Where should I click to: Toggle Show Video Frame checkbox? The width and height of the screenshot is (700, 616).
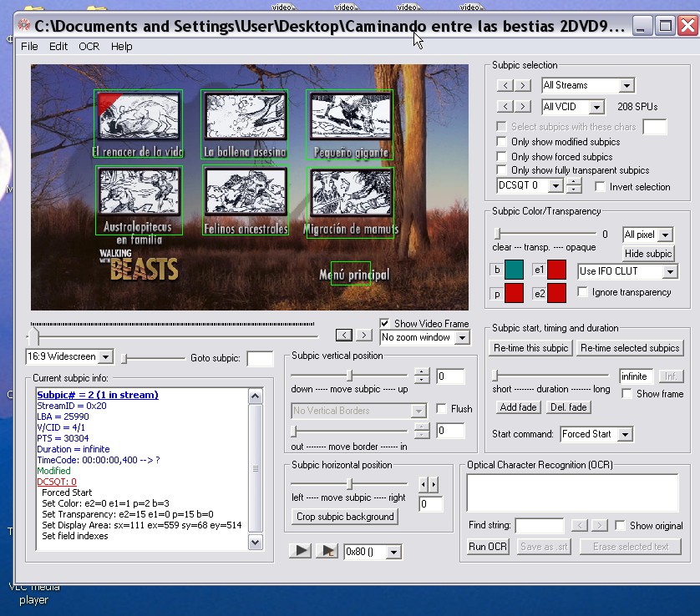[384, 324]
